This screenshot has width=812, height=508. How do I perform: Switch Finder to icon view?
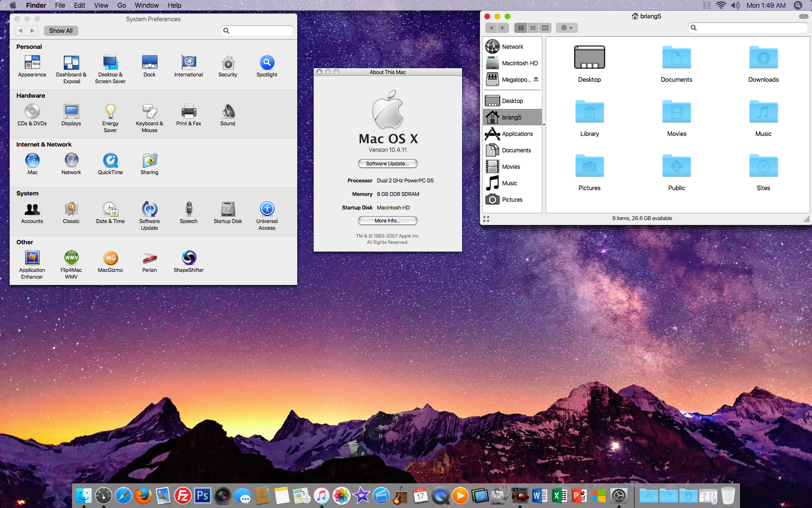tap(521, 28)
